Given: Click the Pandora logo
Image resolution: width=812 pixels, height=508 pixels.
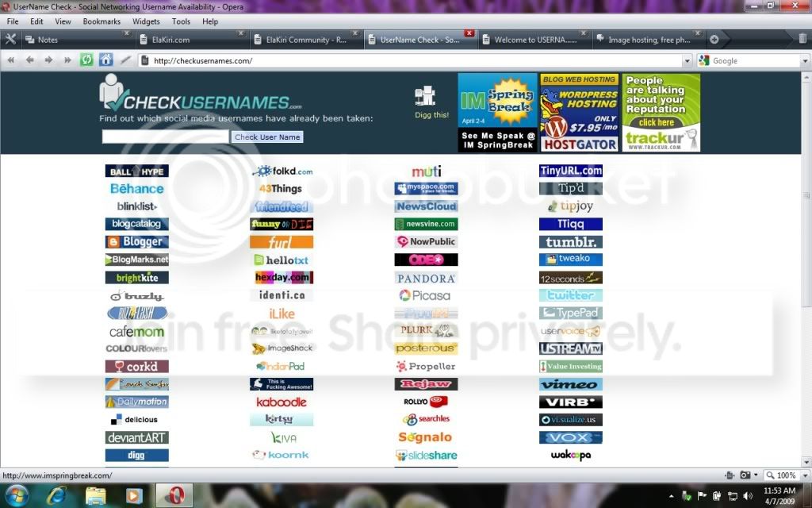Looking at the screenshot, I should pos(426,279).
